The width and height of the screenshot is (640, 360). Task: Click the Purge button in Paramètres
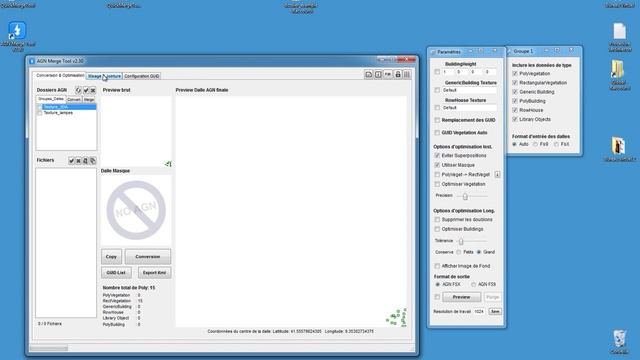pyautogui.click(x=493, y=297)
